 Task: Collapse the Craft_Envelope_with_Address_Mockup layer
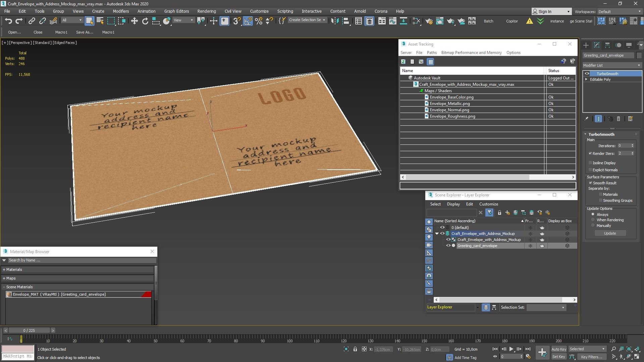pos(437,234)
